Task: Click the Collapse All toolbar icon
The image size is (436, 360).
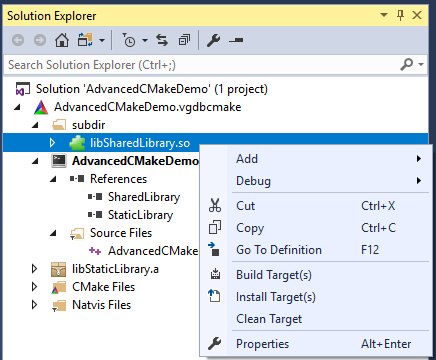Action: pos(184,40)
